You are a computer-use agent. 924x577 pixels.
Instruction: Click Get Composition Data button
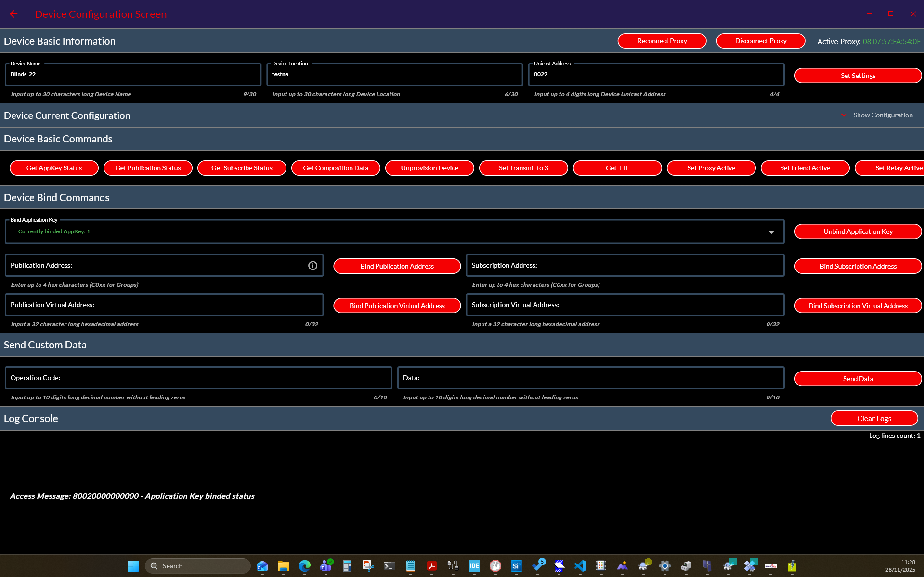coord(336,168)
